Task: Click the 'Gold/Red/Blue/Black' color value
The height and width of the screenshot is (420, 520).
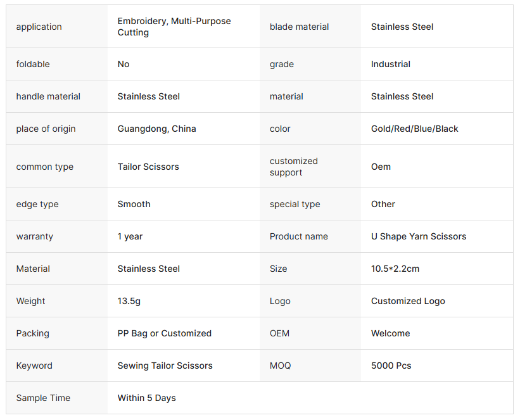Action: point(414,129)
